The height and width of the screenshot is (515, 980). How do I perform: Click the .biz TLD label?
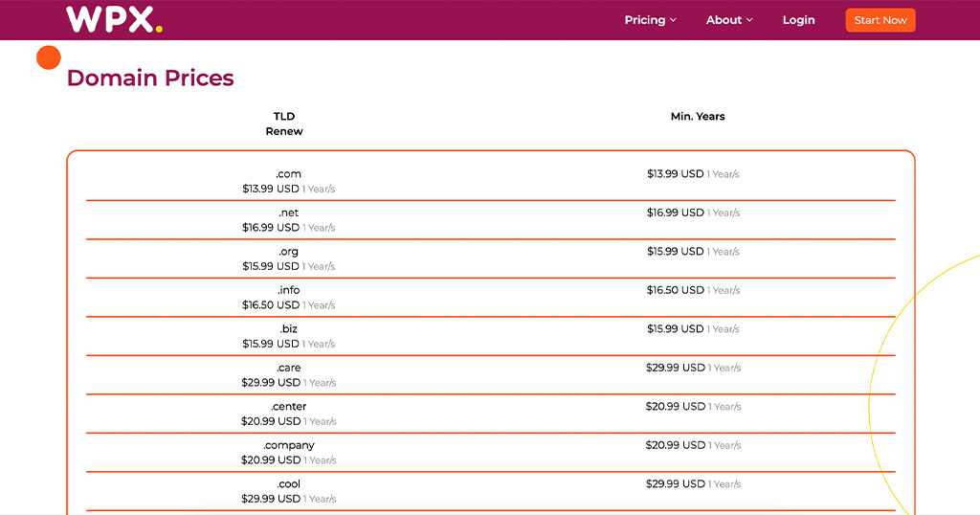[x=288, y=329]
